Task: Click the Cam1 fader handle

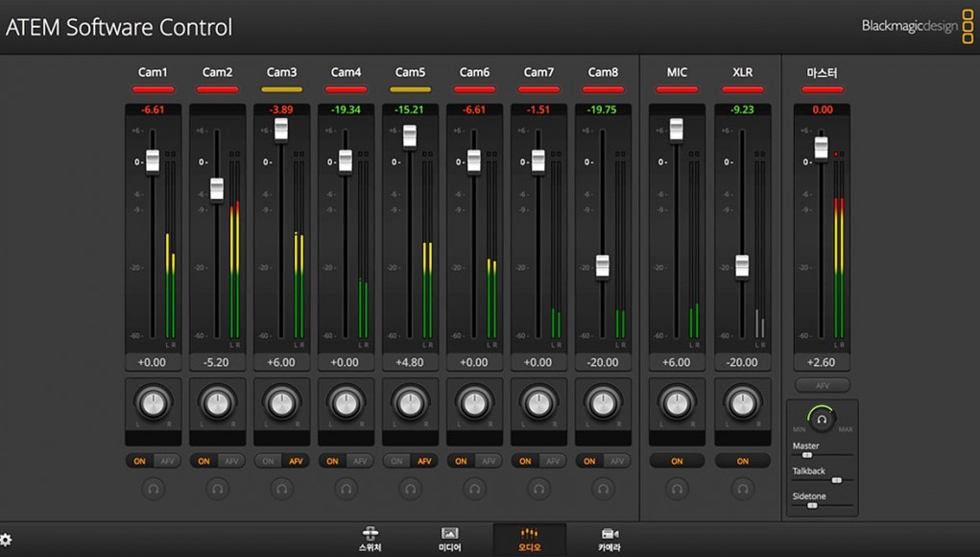Action: coord(153,160)
